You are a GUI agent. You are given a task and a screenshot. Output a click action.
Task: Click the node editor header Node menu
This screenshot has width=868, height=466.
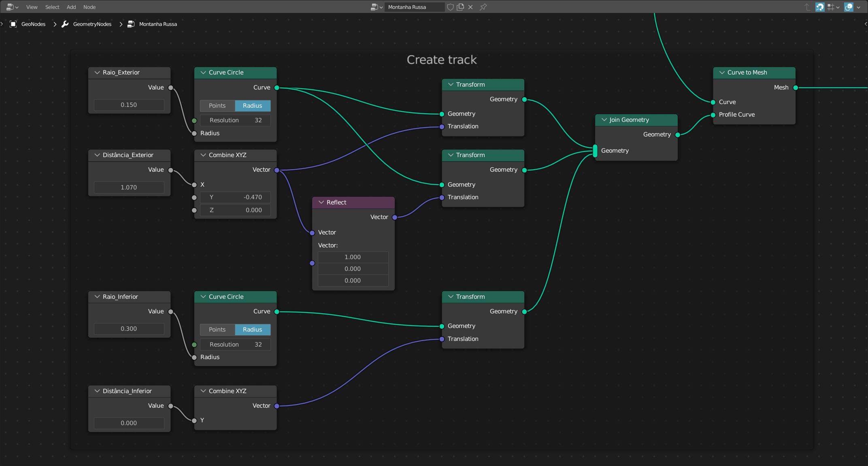pos(89,6)
